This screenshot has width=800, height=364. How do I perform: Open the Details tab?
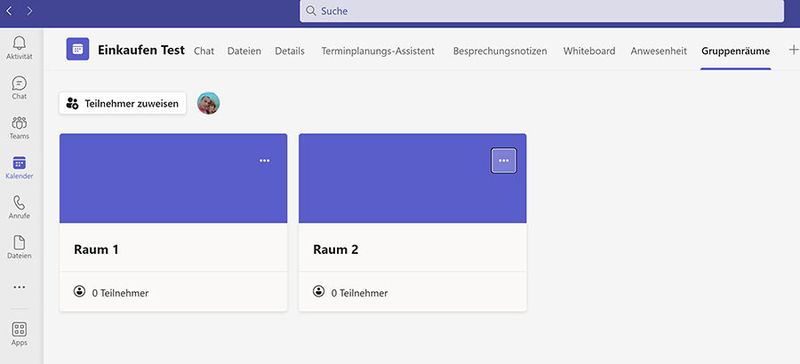pyautogui.click(x=290, y=51)
